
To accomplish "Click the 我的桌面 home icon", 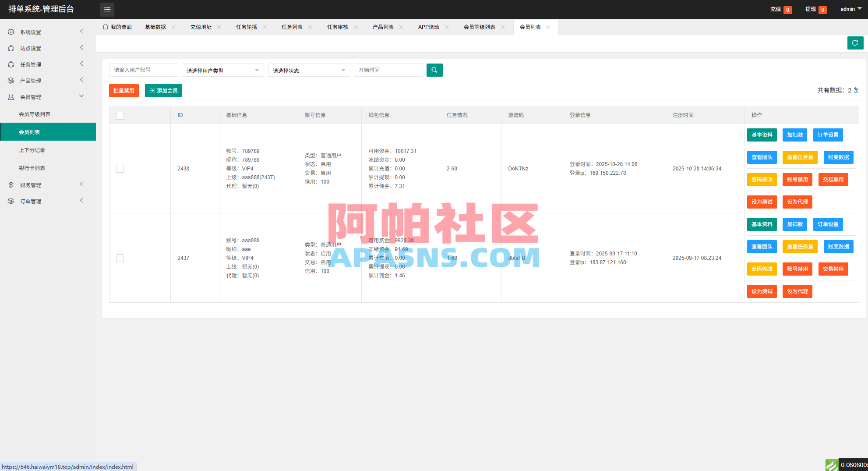I will click(x=105, y=26).
